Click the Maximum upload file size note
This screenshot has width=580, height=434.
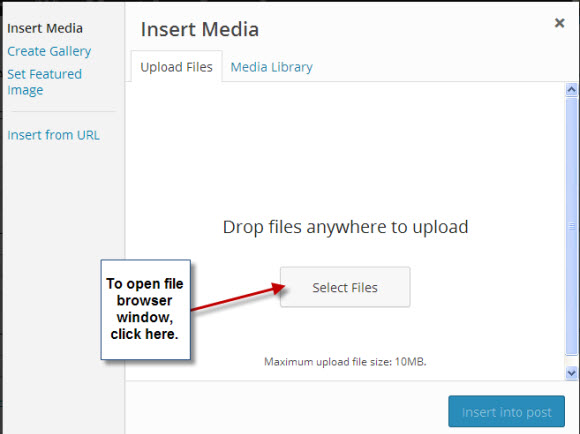point(345,361)
